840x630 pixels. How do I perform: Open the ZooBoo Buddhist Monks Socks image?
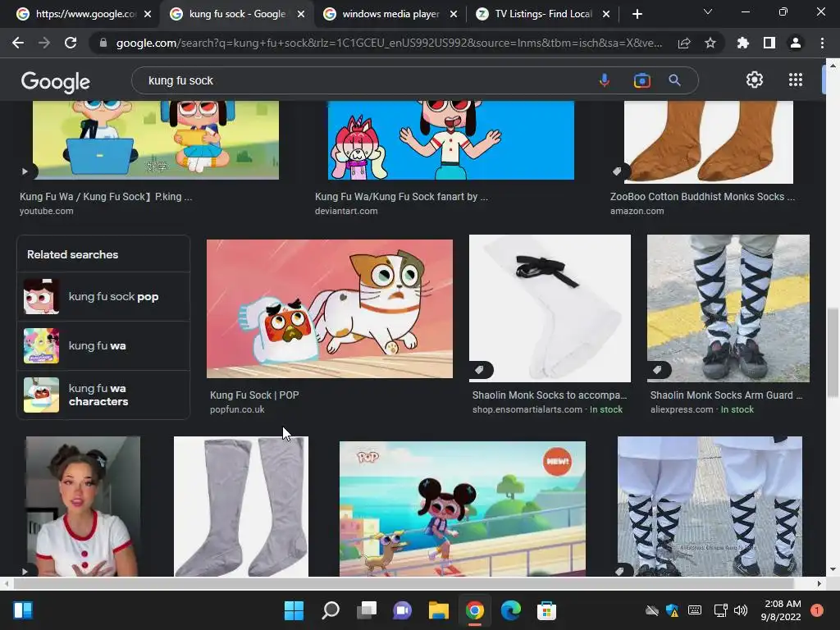click(x=708, y=142)
